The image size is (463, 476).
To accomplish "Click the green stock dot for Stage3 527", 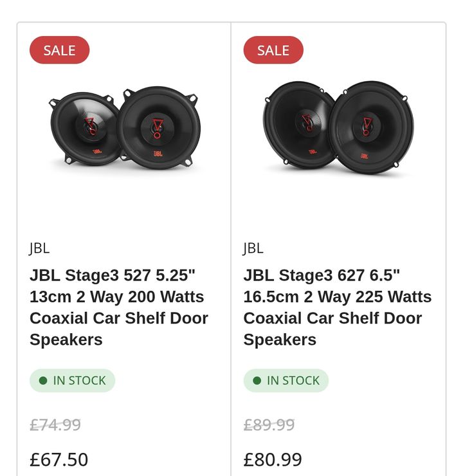I will tap(43, 381).
